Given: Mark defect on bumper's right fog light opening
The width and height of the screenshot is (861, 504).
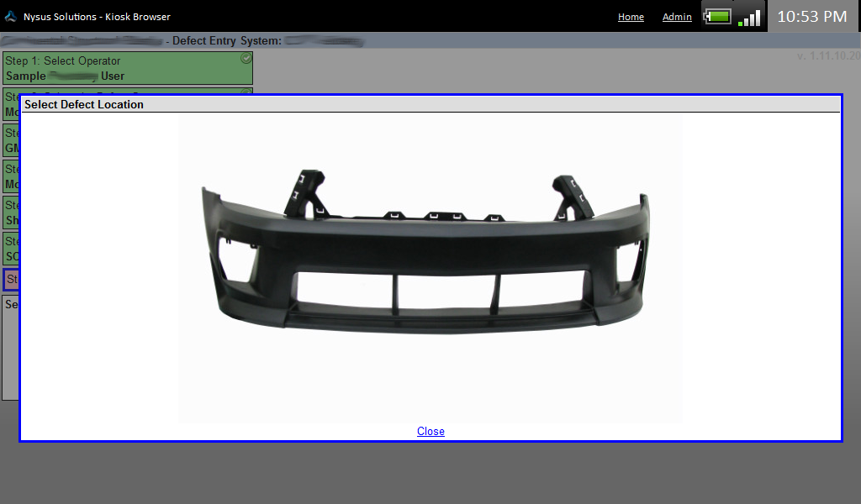Looking at the screenshot, I should 629,255.
